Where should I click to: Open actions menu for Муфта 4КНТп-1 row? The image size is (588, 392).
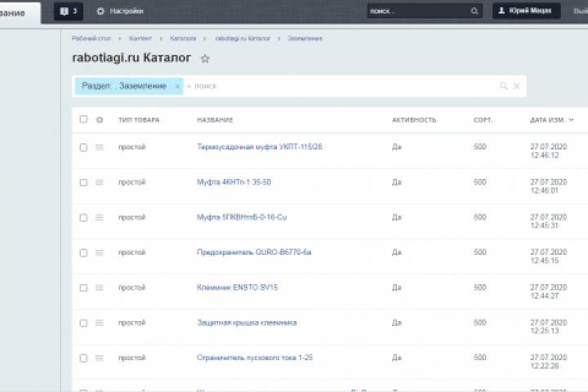(100, 182)
